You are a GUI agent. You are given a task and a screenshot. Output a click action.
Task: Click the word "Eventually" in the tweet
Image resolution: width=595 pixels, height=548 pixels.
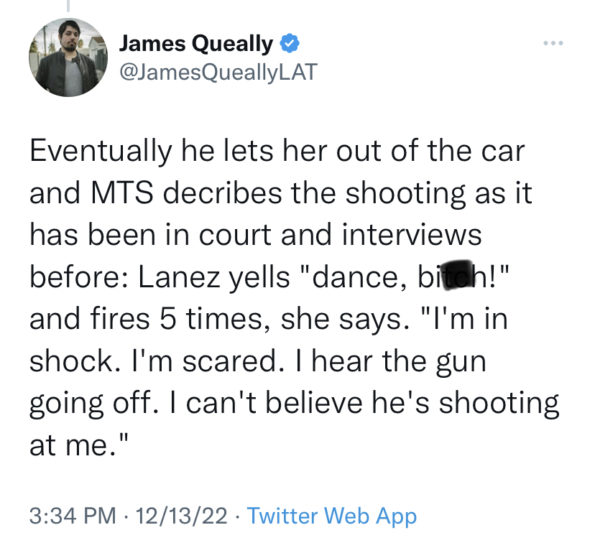point(101,151)
